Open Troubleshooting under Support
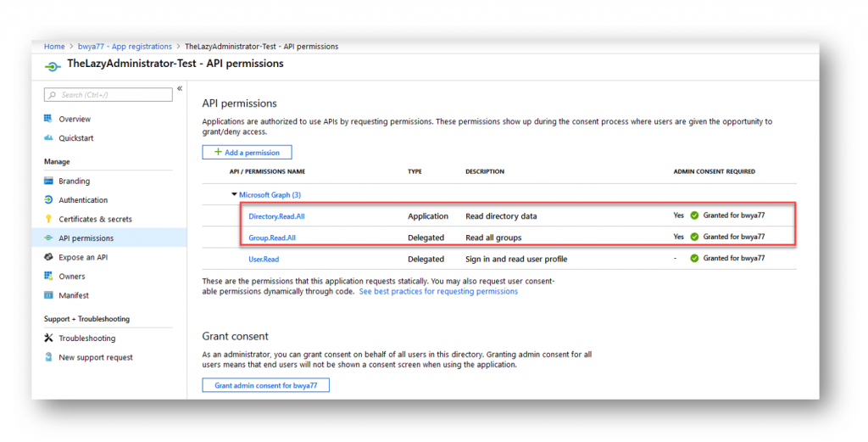This screenshot has width=868, height=442. [x=87, y=338]
